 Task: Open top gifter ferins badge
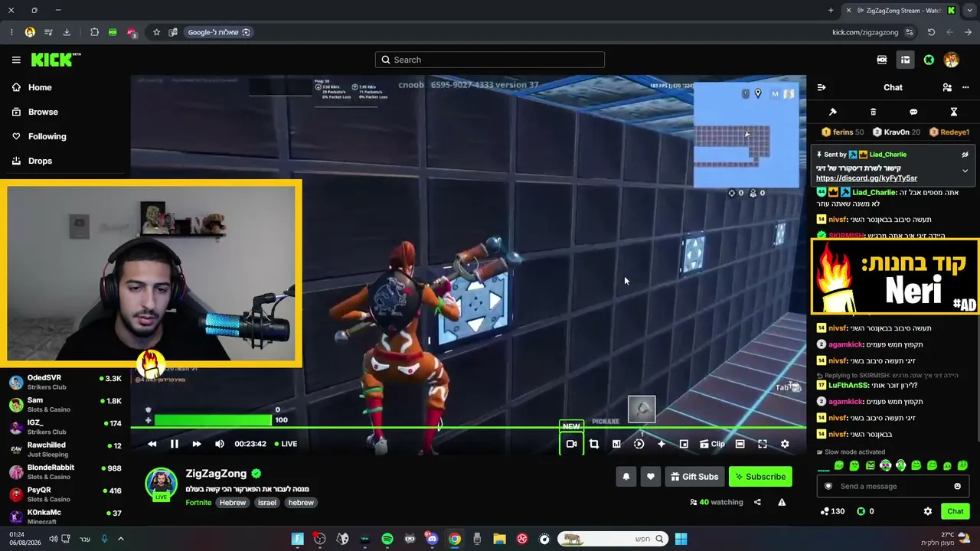842,132
